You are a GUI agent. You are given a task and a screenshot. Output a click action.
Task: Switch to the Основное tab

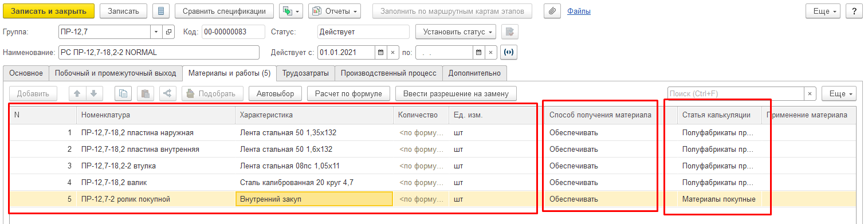coord(26,73)
